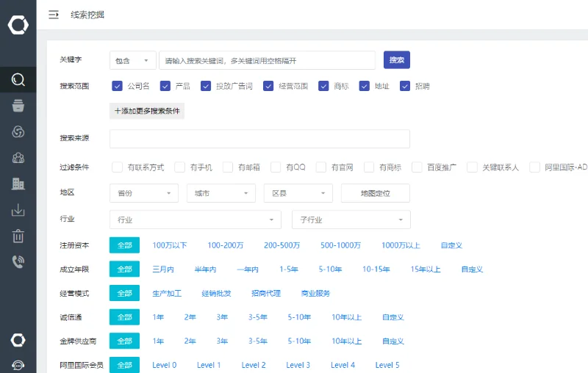Image resolution: width=588 pixels, height=373 pixels.
Task: Select Level 3 Alibaba member option
Action: [298, 365]
